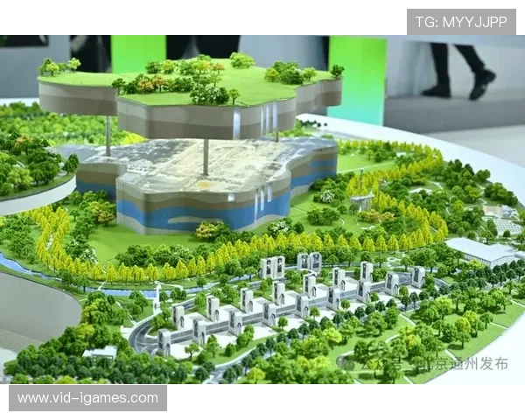The height and width of the screenshot is (420, 525).
Task: Click the small white tower among yellow trees
Action: 360,202
